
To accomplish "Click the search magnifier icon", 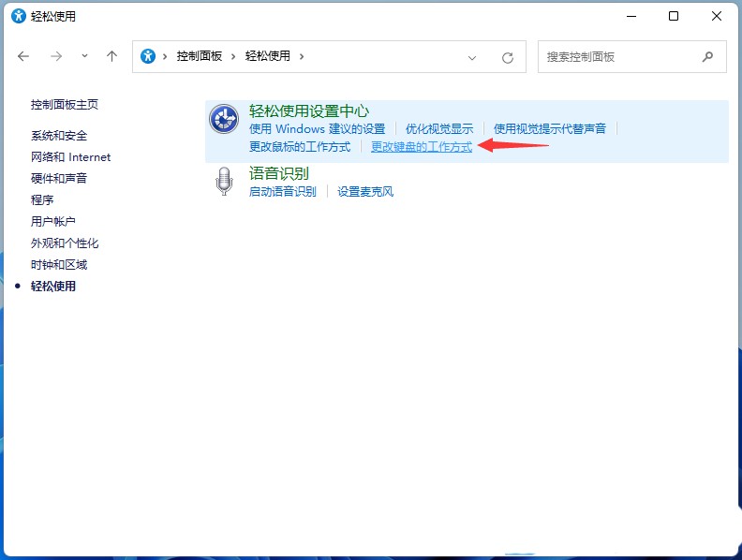I will click(x=707, y=56).
